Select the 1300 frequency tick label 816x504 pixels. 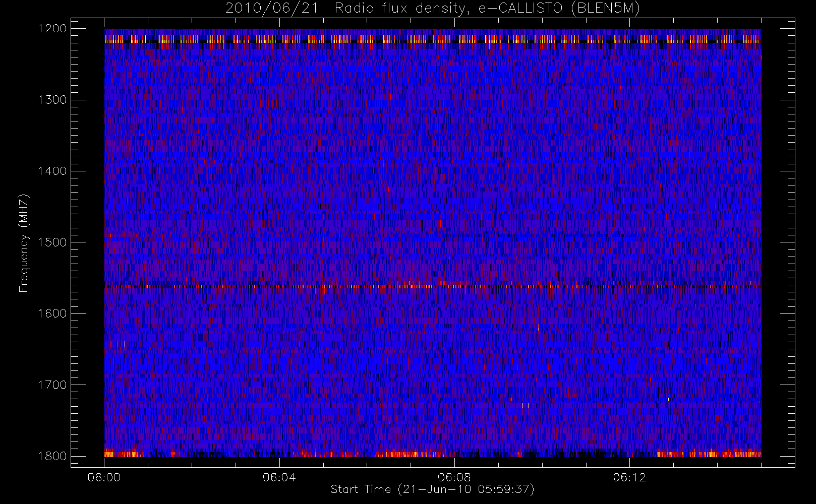(x=52, y=100)
